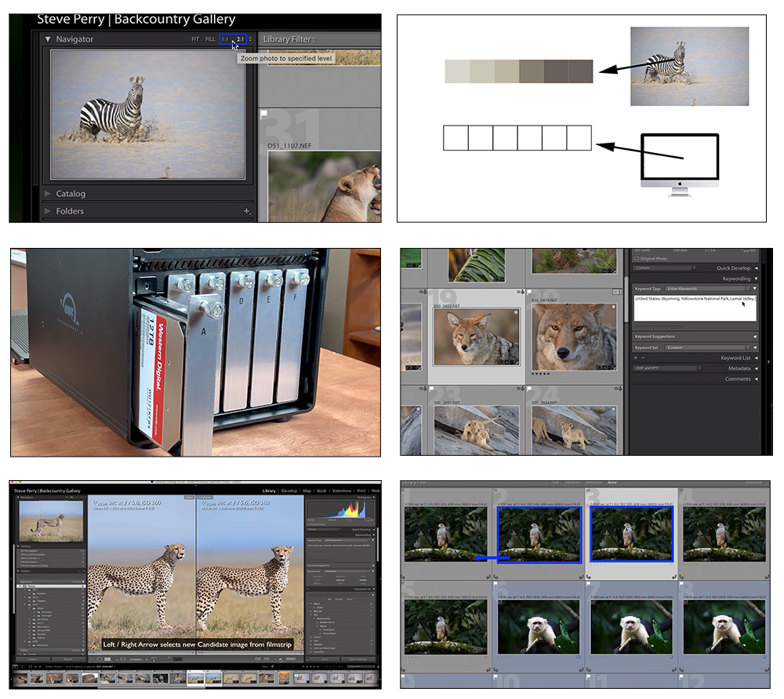Expand the Folders panel

[48, 211]
